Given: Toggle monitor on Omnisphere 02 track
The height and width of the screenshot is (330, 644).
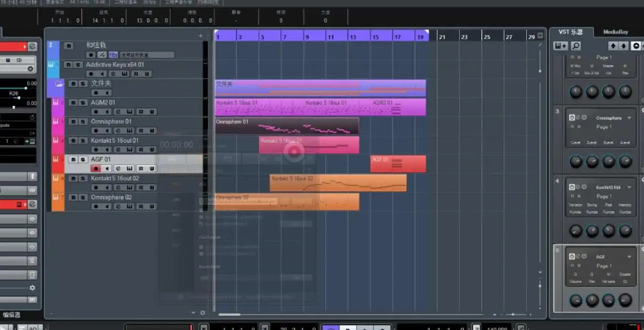Looking at the screenshot, I should pyautogui.click(x=106, y=206).
